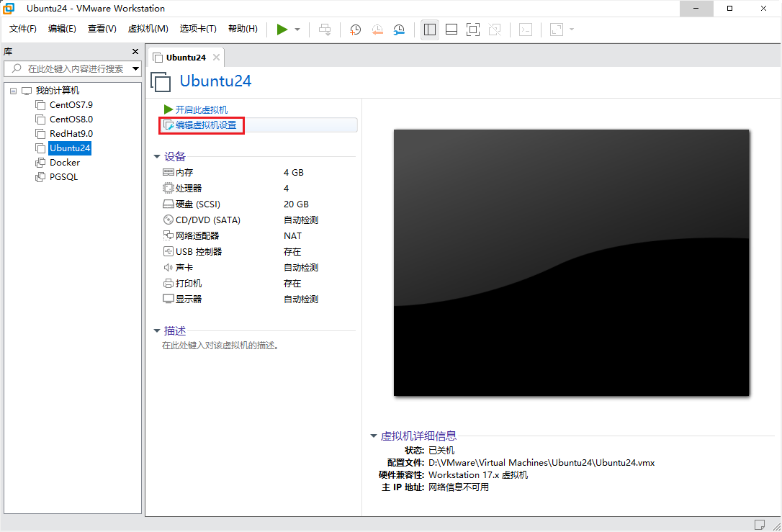This screenshot has width=782, height=532.
Task: Click the VMware Workstation title bar icon
Action: (x=9, y=8)
